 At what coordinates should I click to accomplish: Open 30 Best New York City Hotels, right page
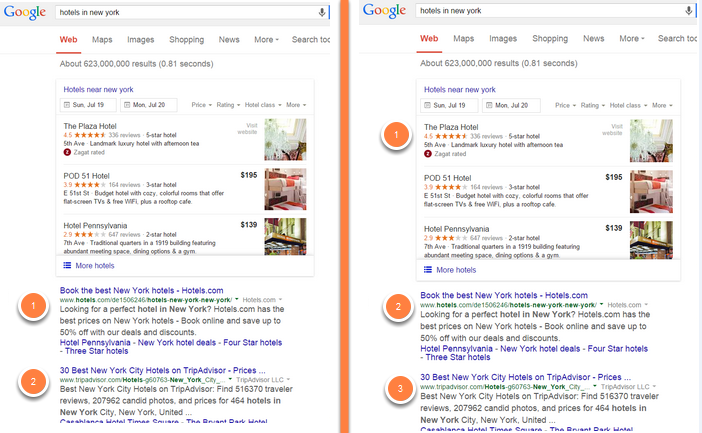(x=525, y=377)
